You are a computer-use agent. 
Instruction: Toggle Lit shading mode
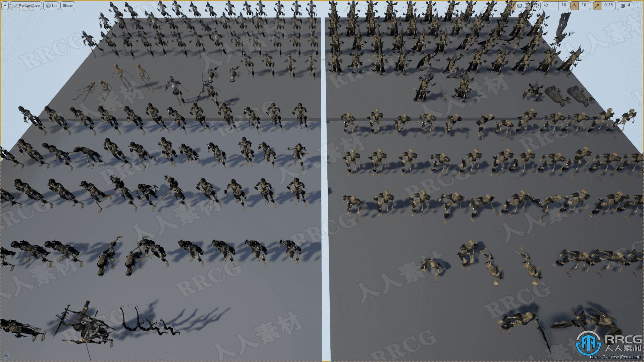[x=52, y=5]
